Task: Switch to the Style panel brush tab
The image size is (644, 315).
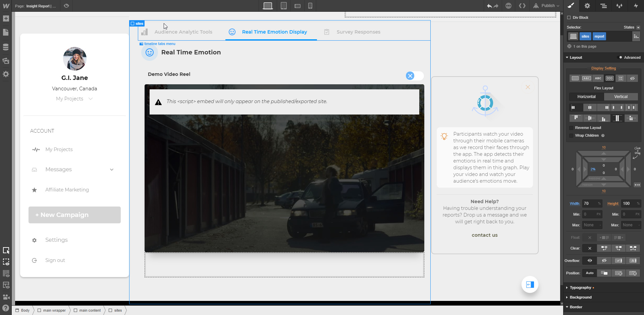Action: point(571,6)
